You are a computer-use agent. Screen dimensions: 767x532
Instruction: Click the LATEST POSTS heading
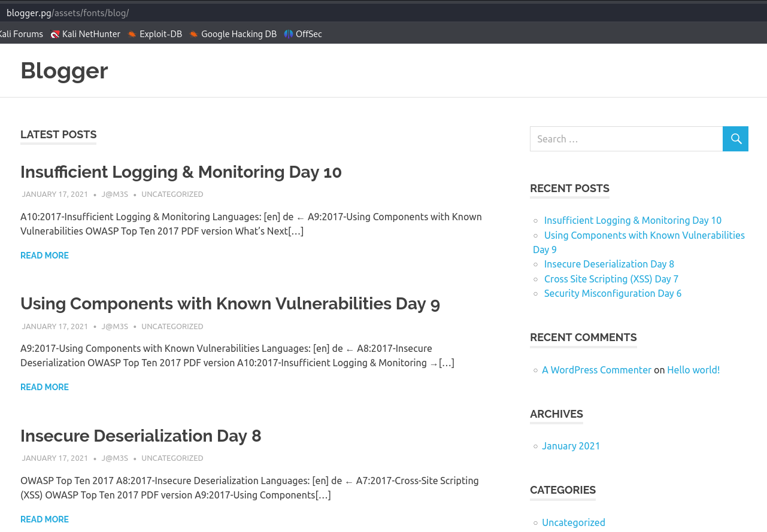pos(58,135)
